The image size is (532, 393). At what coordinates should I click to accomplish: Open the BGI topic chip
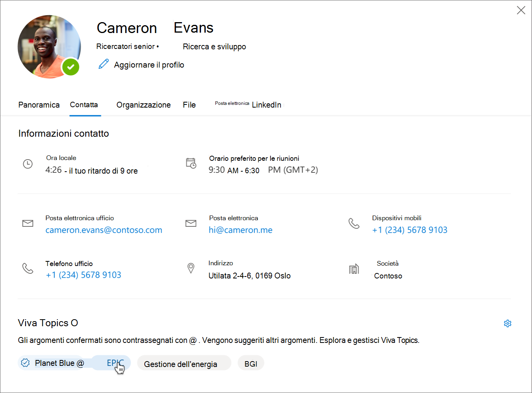251,363
